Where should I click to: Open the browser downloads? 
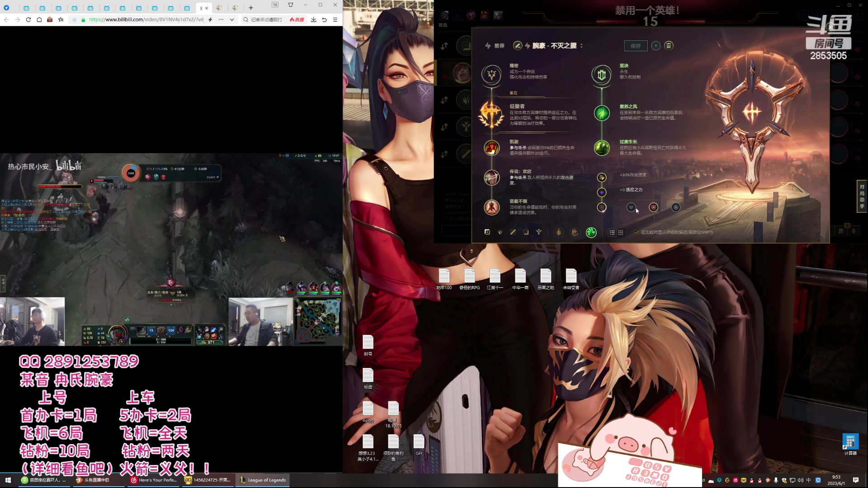point(313,19)
